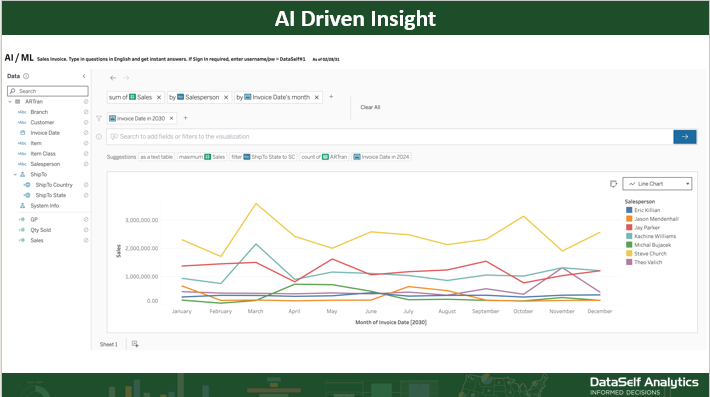Apply the 'filter ShipTo State to SC' suggestion
710x397 pixels.
(x=263, y=157)
